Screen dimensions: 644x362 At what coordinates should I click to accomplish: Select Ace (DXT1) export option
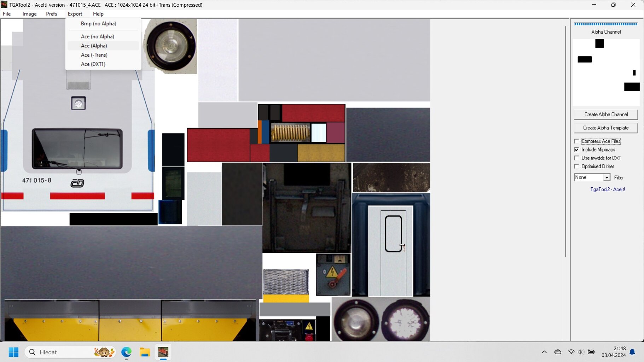(x=93, y=64)
